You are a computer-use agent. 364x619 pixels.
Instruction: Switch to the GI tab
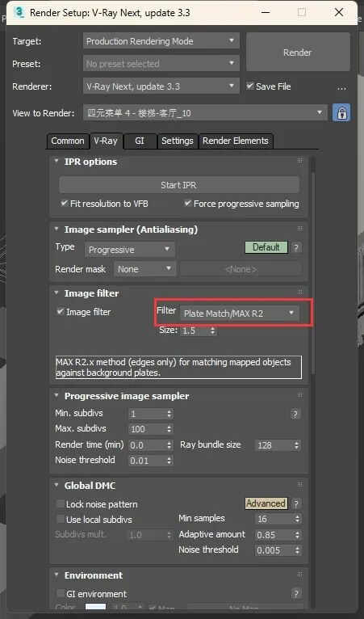140,141
